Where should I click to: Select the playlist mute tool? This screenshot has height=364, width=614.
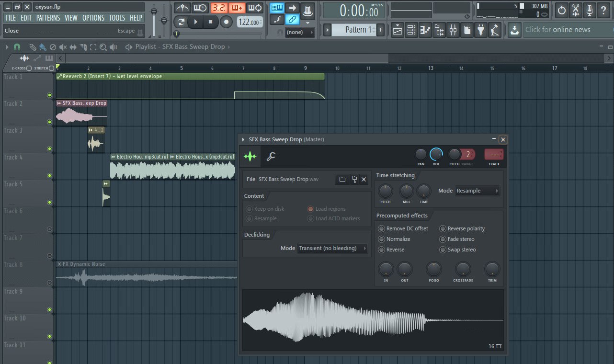tap(63, 47)
